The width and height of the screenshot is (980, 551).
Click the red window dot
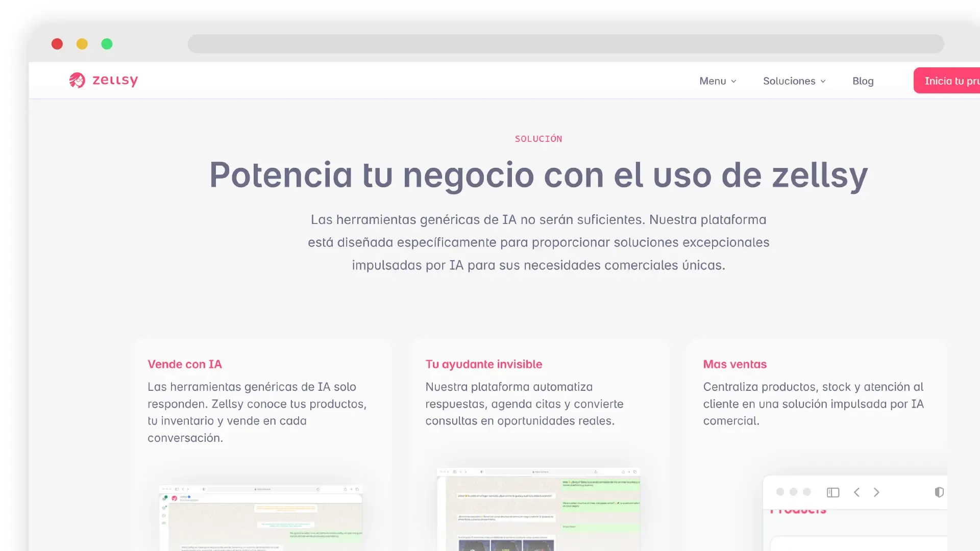[x=57, y=44]
